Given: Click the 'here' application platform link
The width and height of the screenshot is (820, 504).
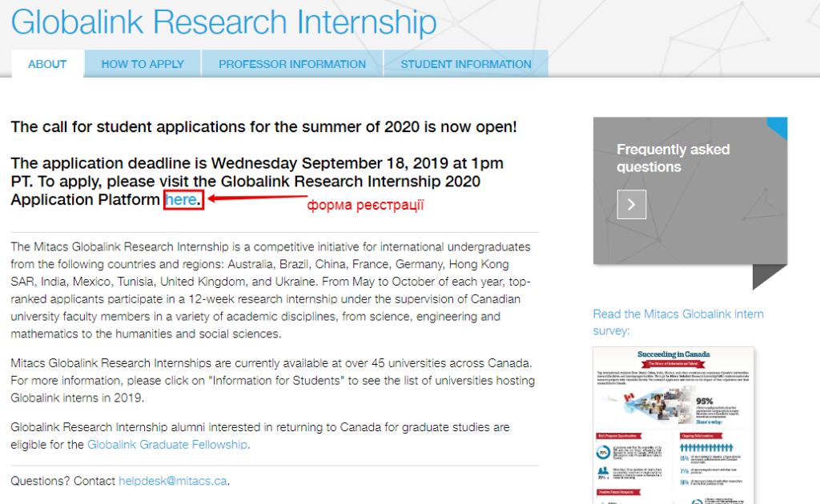Looking at the screenshot, I should pos(181,199).
